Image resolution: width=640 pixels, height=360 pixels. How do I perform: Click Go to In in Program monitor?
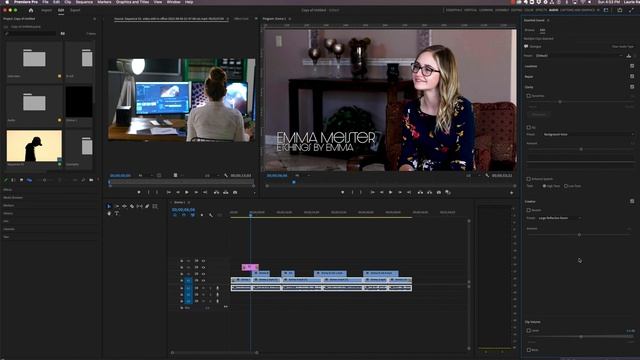coord(373,192)
